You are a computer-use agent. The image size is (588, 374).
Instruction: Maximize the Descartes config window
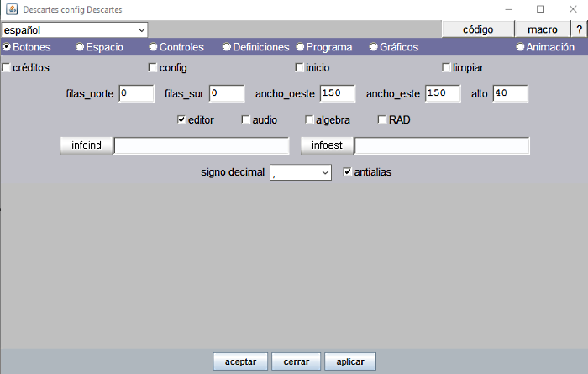point(540,9)
